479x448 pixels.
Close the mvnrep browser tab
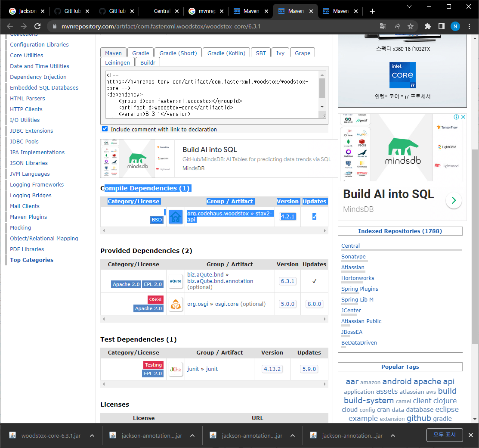(222, 11)
